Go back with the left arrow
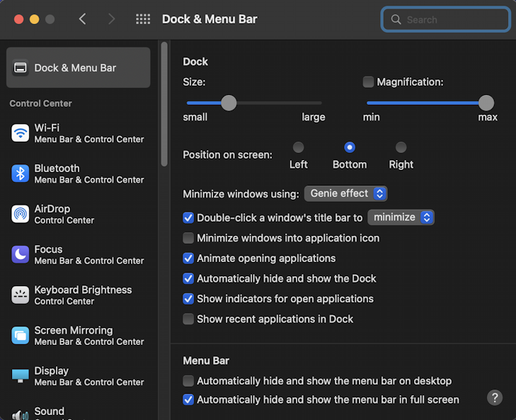This screenshot has width=516, height=420. coord(83,19)
